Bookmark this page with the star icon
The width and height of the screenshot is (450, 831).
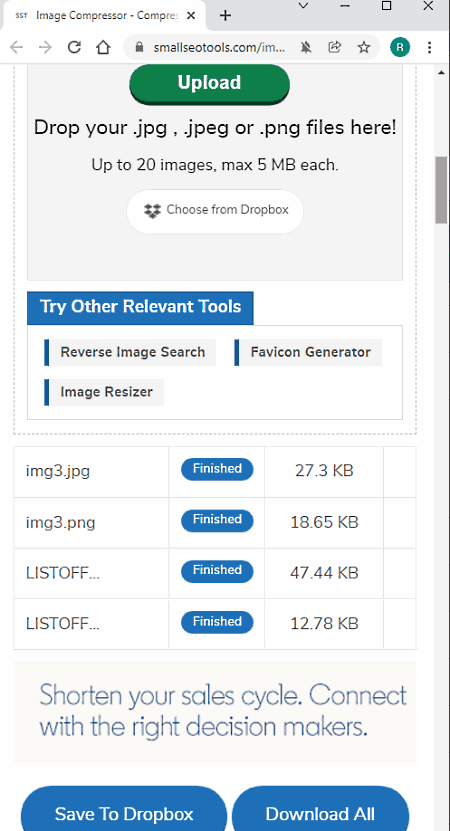point(364,47)
